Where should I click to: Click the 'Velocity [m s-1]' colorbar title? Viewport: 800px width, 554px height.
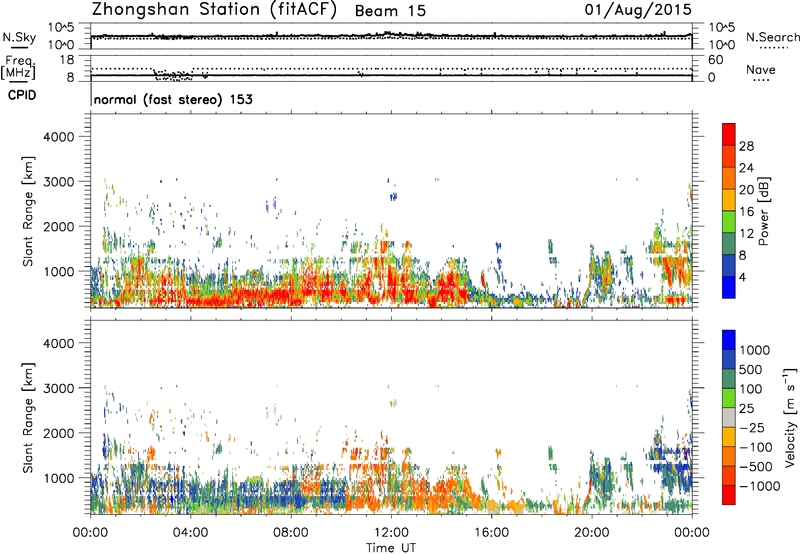point(790,417)
